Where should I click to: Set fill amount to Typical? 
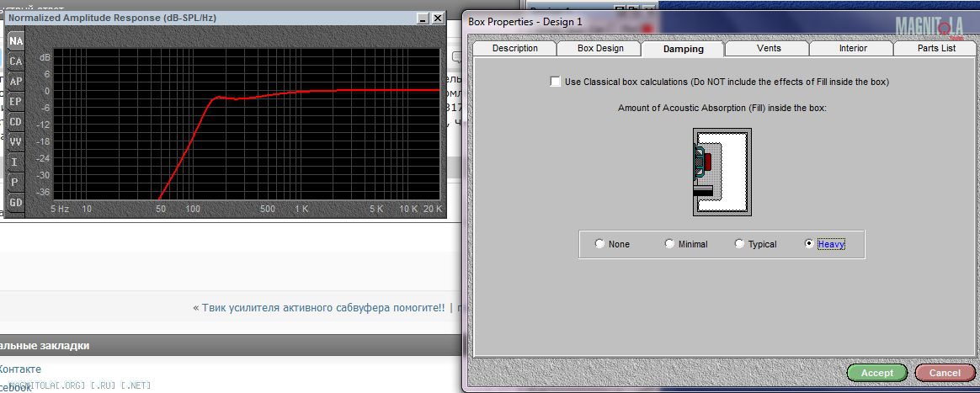tap(740, 244)
